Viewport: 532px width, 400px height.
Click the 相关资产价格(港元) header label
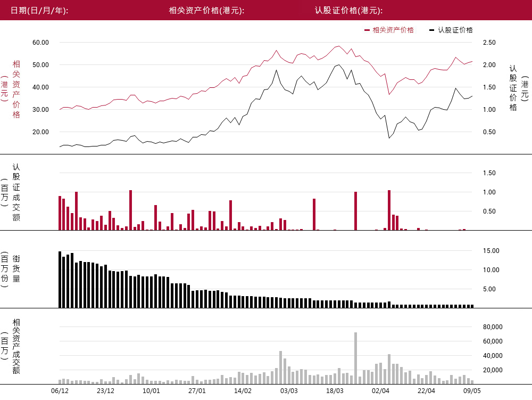206,10
